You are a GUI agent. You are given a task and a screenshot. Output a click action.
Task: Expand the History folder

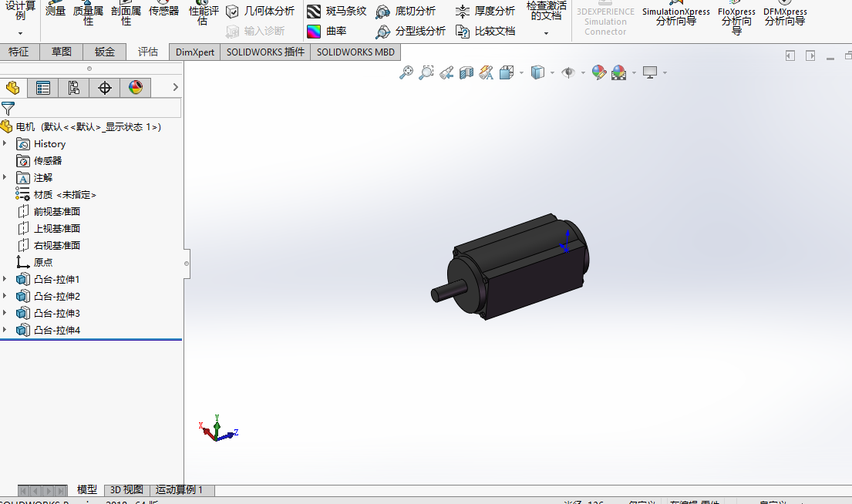5,143
